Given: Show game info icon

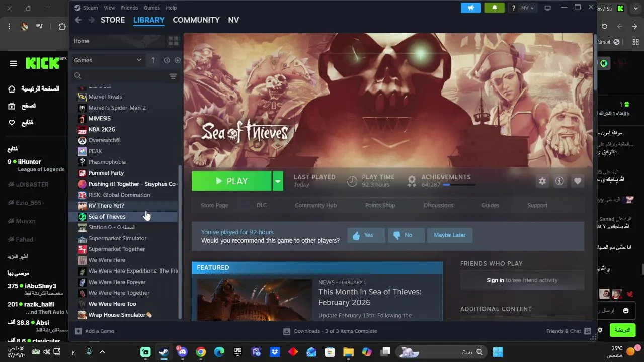Looking at the screenshot, I should (x=559, y=181).
